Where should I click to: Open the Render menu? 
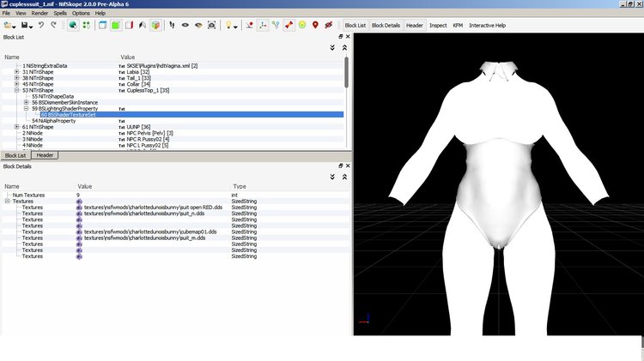(x=39, y=13)
